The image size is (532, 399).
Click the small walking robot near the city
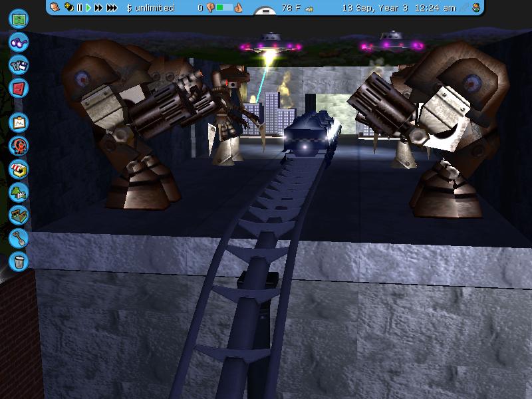coord(231,115)
